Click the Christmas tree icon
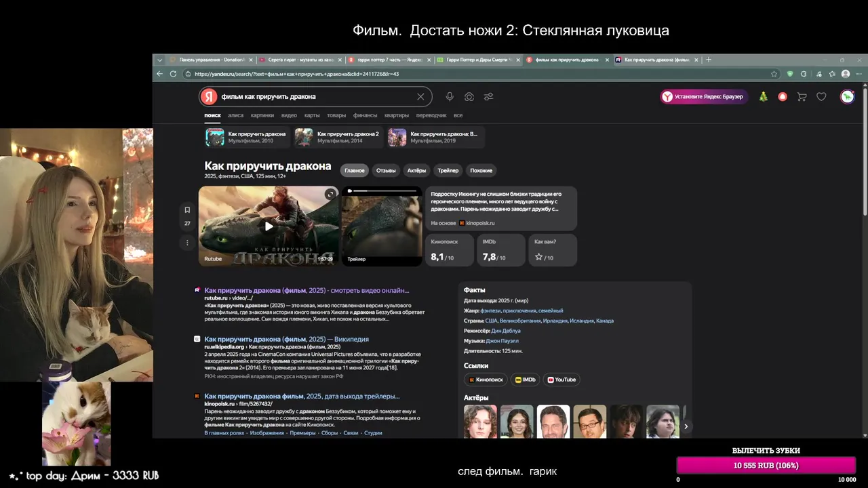Screen dimensions: 868x488 pyautogui.click(x=764, y=97)
